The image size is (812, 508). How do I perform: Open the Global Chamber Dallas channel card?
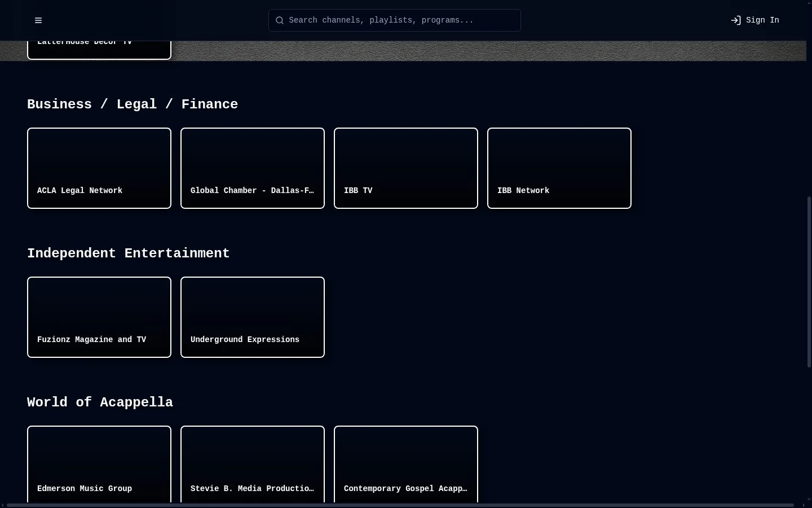coord(253,168)
